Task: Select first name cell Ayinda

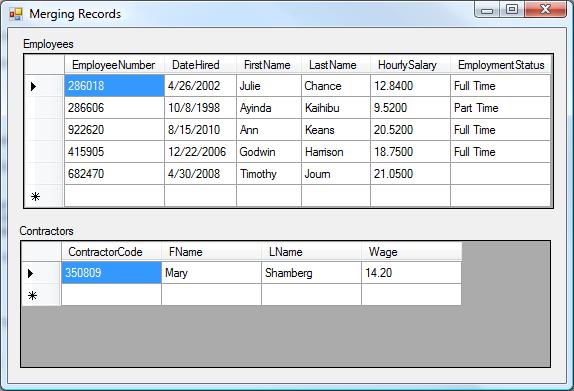Action: click(269, 108)
